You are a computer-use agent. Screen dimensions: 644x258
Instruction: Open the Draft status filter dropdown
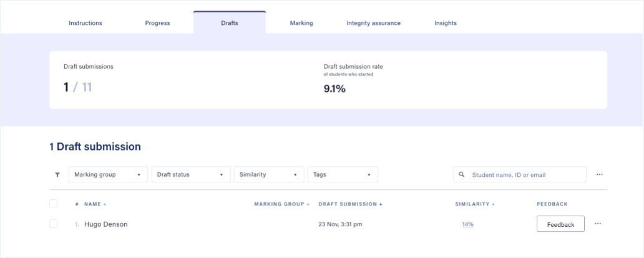(x=191, y=174)
